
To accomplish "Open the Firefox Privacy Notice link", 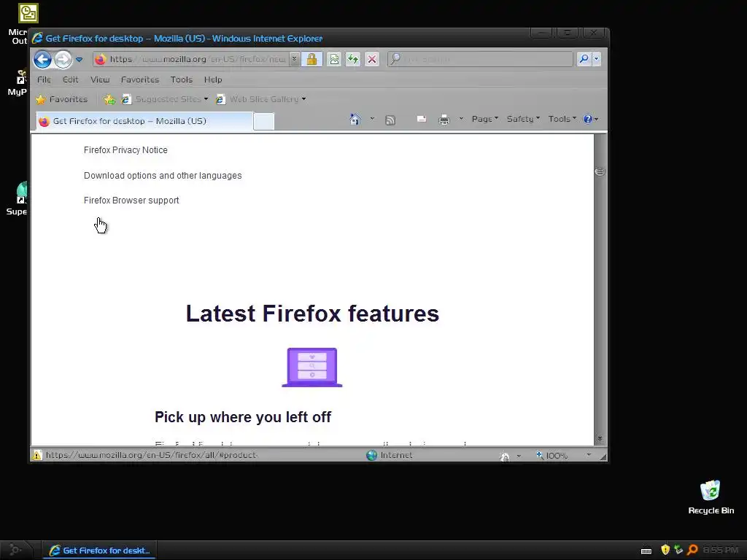I will pos(125,150).
